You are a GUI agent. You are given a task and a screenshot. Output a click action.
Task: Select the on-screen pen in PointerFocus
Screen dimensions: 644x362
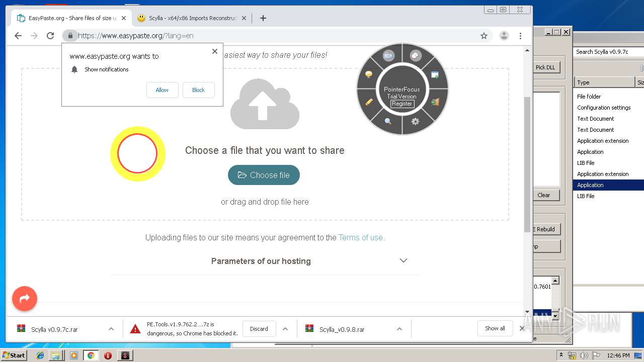click(369, 102)
